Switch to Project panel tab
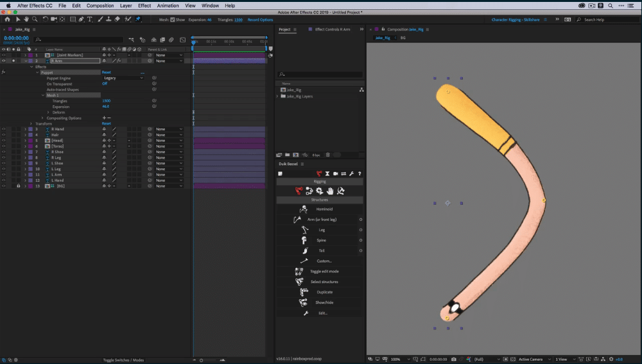This screenshot has height=364, width=642. pyautogui.click(x=284, y=30)
